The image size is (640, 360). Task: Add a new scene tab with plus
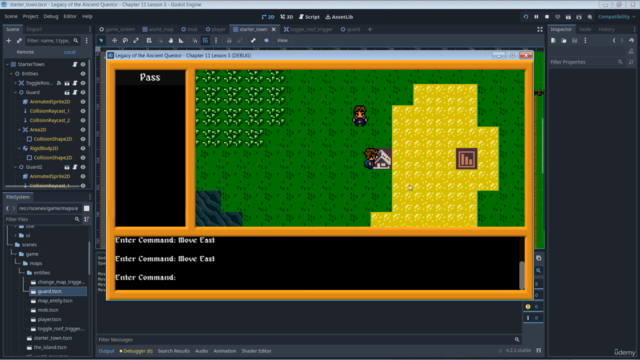coord(370,29)
